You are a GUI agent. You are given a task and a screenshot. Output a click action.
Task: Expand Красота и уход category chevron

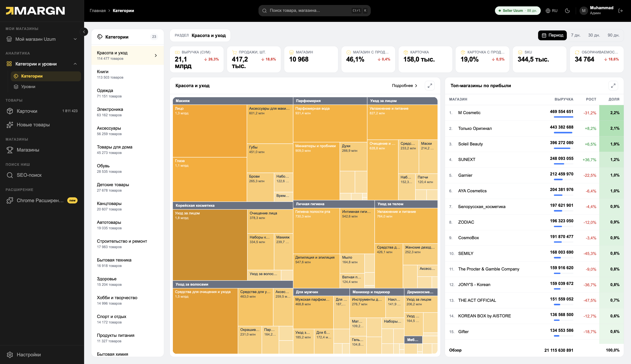(x=156, y=55)
